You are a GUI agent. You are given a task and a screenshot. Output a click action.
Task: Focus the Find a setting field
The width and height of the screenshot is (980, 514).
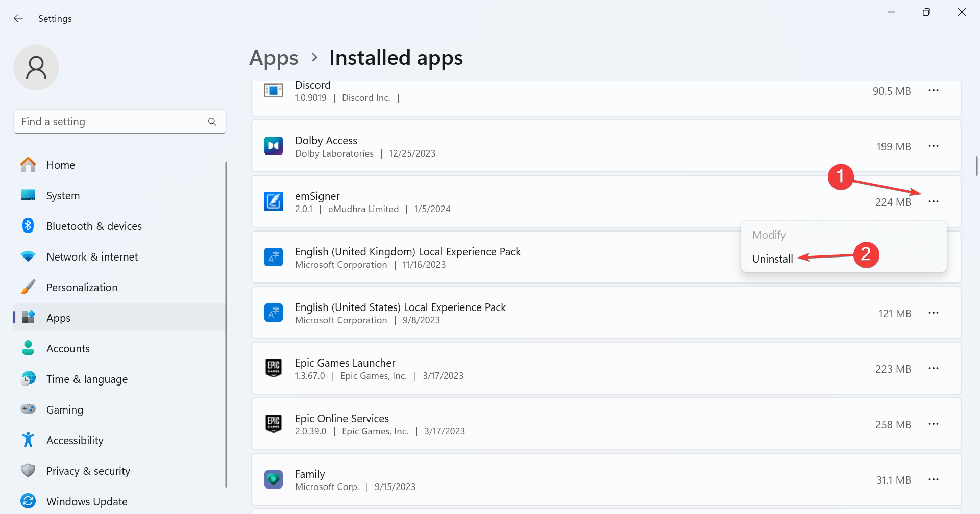click(x=119, y=121)
